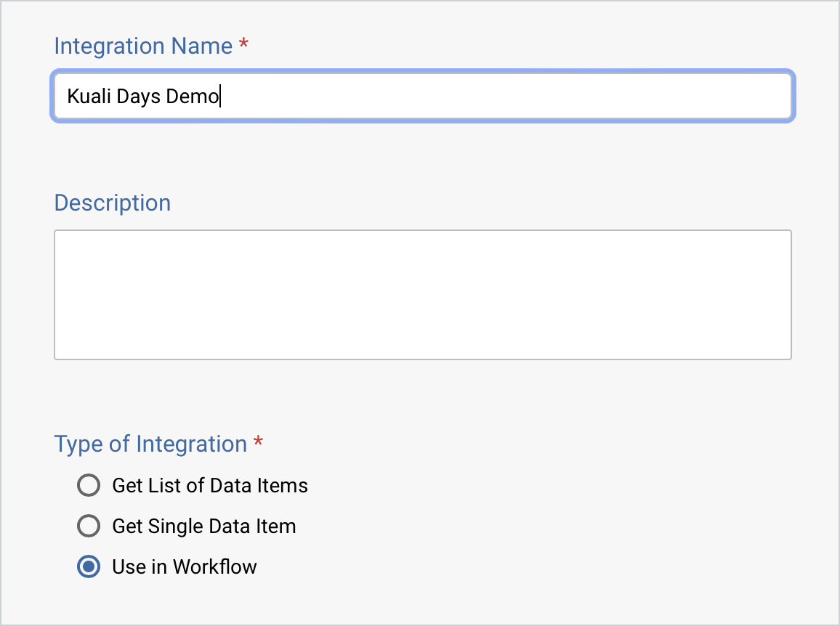Choose Get List of Data Items radio button
Screen dimensions: 840x626
88,485
